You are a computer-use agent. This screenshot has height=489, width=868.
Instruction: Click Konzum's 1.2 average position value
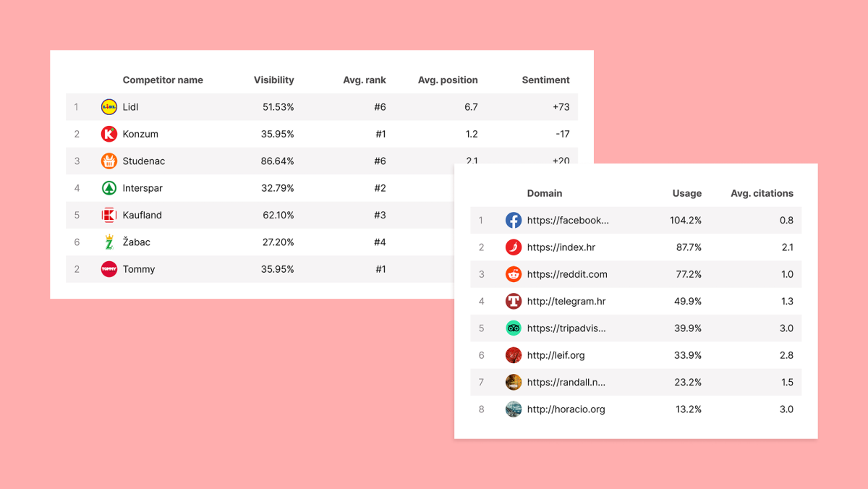[x=472, y=134]
